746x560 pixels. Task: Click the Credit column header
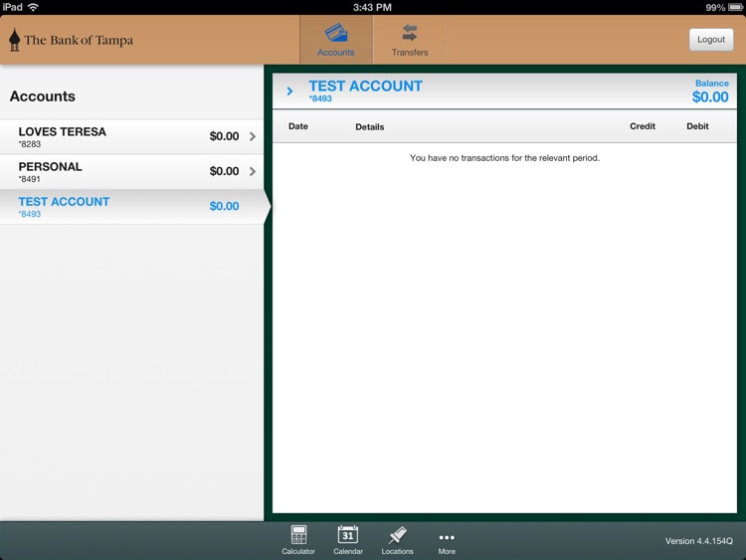pyautogui.click(x=643, y=126)
